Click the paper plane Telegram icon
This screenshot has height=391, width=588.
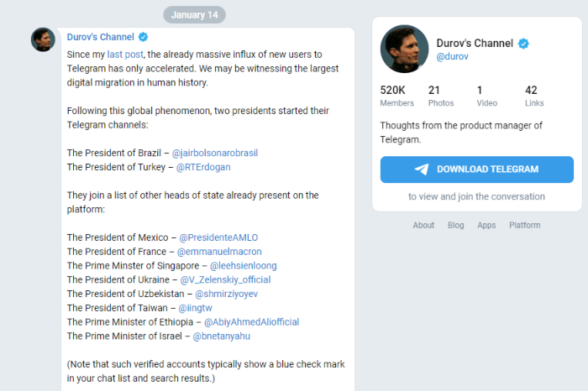[422, 169]
